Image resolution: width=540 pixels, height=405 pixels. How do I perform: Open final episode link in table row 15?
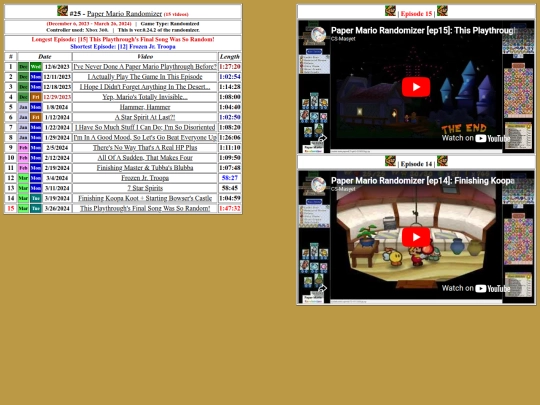[145, 208]
